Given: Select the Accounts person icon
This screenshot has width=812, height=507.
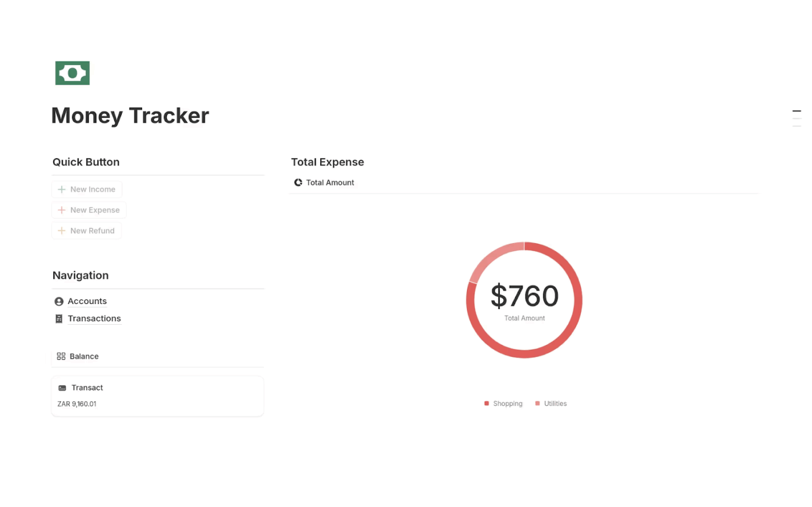Looking at the screenshot, I should coord(59,301).
